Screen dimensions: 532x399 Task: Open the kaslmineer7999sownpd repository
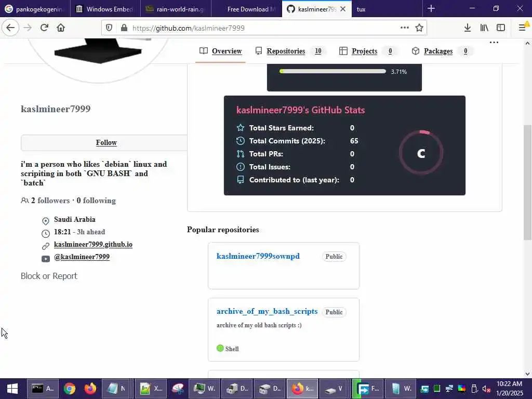[x=258, y=256]
